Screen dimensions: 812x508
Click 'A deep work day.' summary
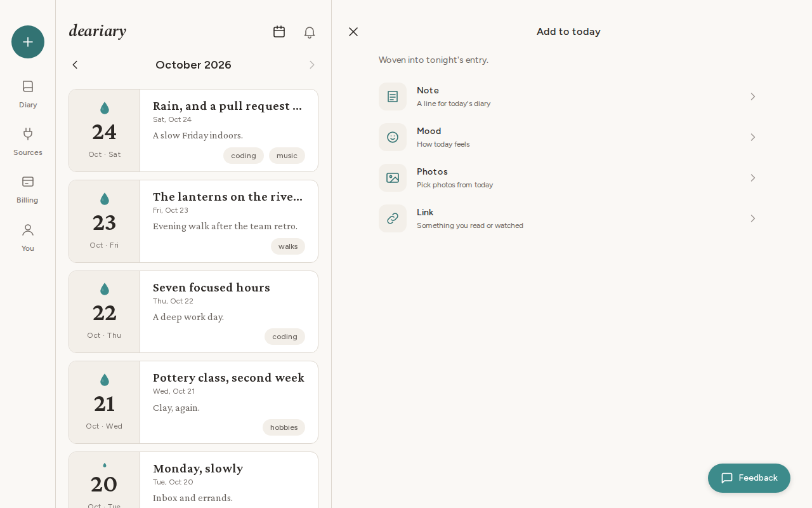click(x=188, y=317)
